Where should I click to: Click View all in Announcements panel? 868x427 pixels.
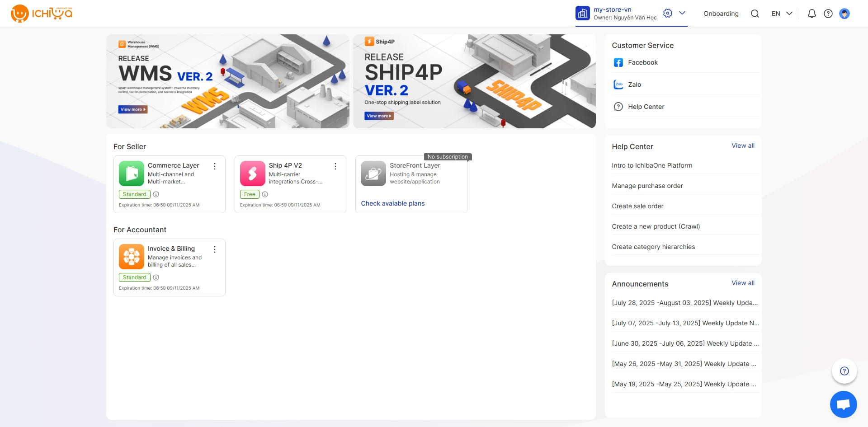(743, 283)
